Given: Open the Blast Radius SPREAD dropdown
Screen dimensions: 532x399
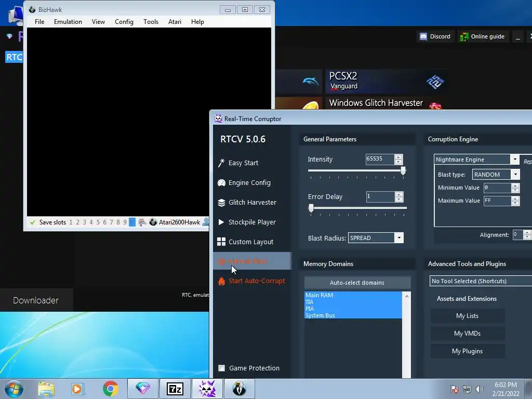Looking at the screenshot, I should [x=400, y=238].
